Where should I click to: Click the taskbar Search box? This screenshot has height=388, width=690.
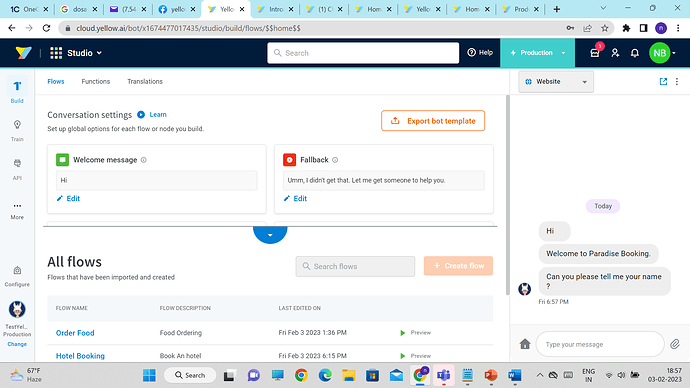(190, 375)
